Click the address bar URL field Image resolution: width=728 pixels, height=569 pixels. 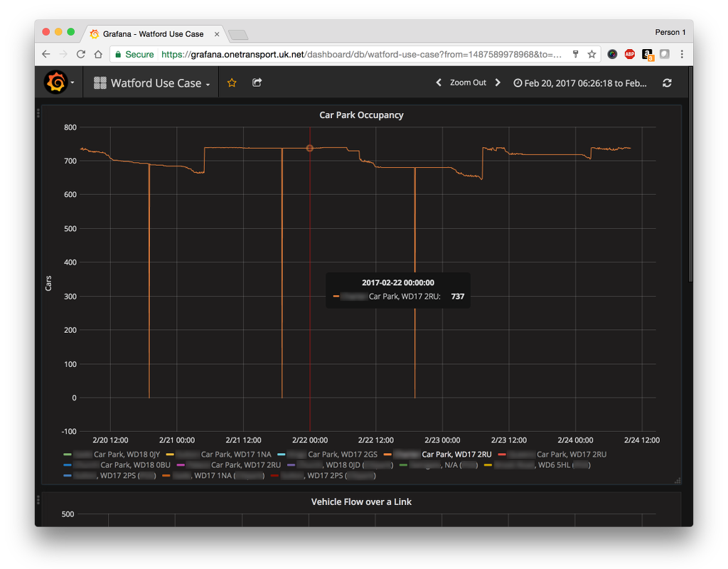click(x=361, y=54)
